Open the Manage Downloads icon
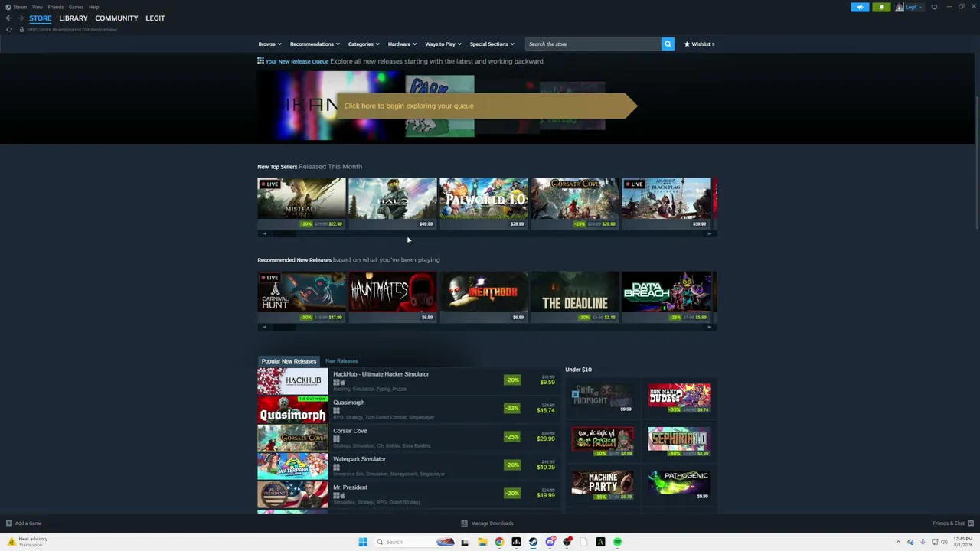 [x=464, y=523]
